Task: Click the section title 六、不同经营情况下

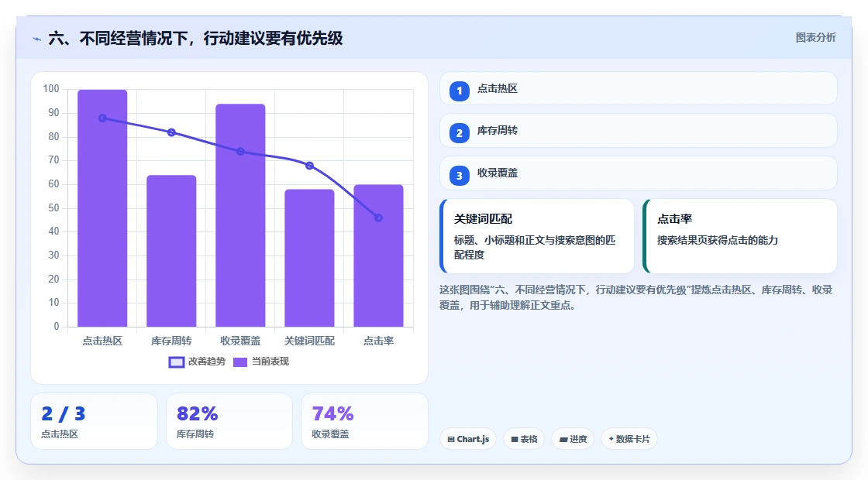Action: click(195, 39)
